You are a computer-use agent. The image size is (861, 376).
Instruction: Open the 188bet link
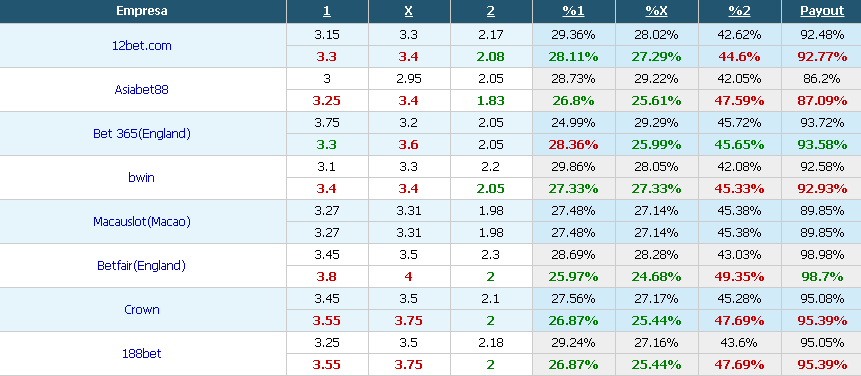[142, 353]
